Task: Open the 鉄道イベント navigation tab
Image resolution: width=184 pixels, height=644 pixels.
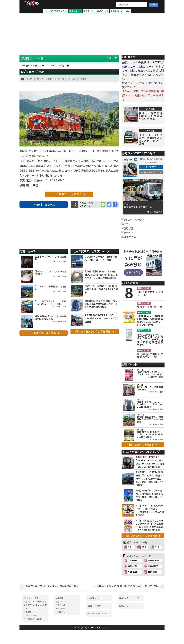Action: tap(89, 11)
